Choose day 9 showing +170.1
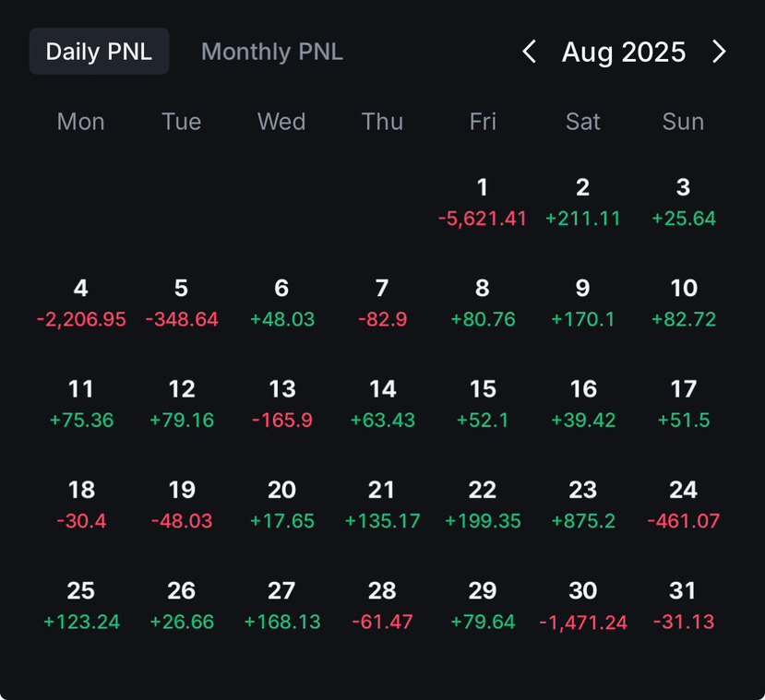This screenshot has height=700, width=765. point(583,303)
